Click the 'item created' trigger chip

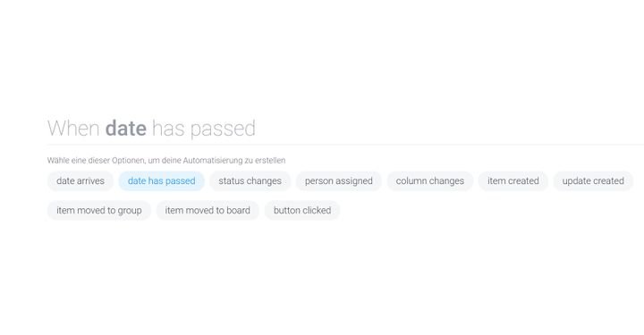(513, 180)
